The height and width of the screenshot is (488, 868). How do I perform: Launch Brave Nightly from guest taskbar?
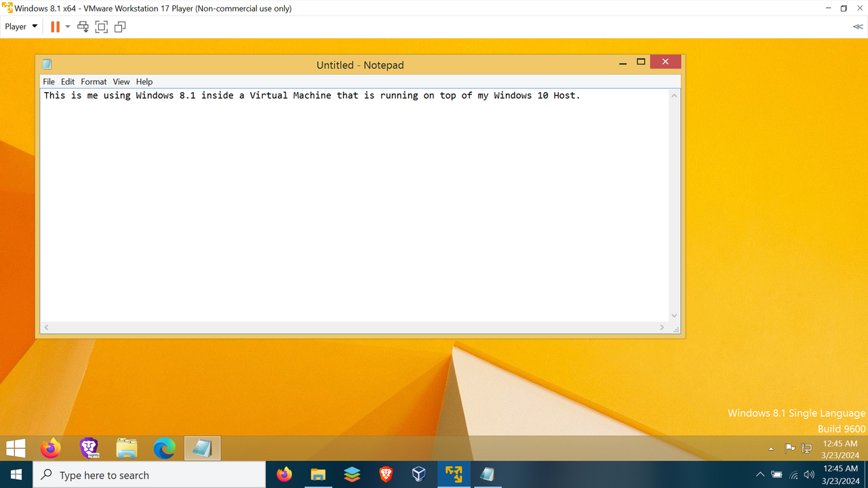89,448
